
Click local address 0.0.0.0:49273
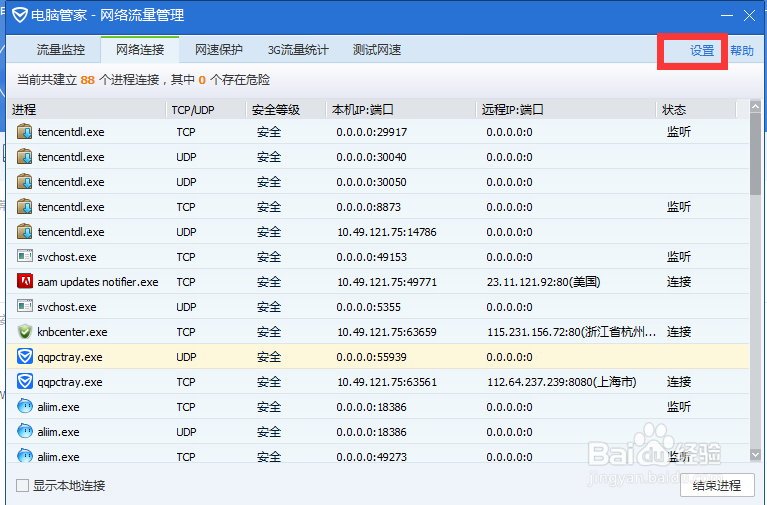tap(371, 457)
